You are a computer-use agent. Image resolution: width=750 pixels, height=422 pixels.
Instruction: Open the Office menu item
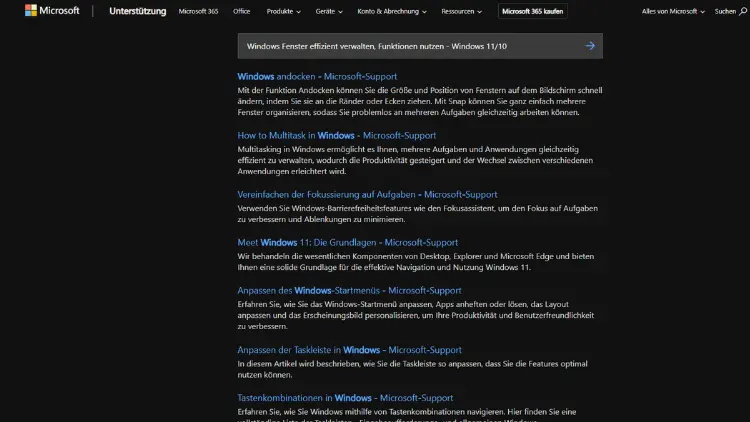click(242, 11)
